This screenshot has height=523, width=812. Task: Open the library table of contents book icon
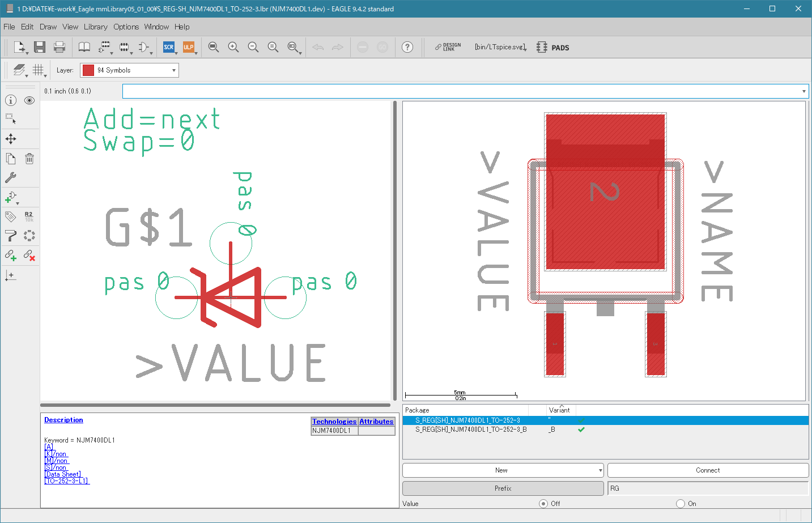coord(84,47)
